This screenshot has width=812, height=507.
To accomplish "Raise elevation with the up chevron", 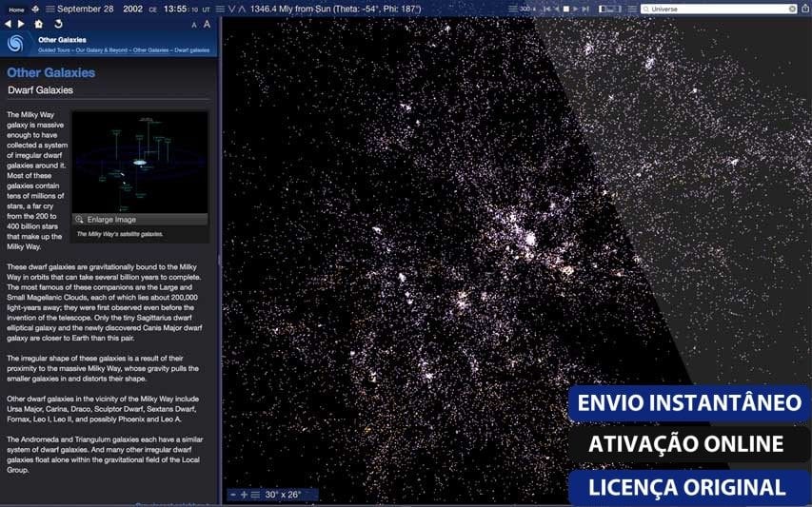I will click(242, 9).
